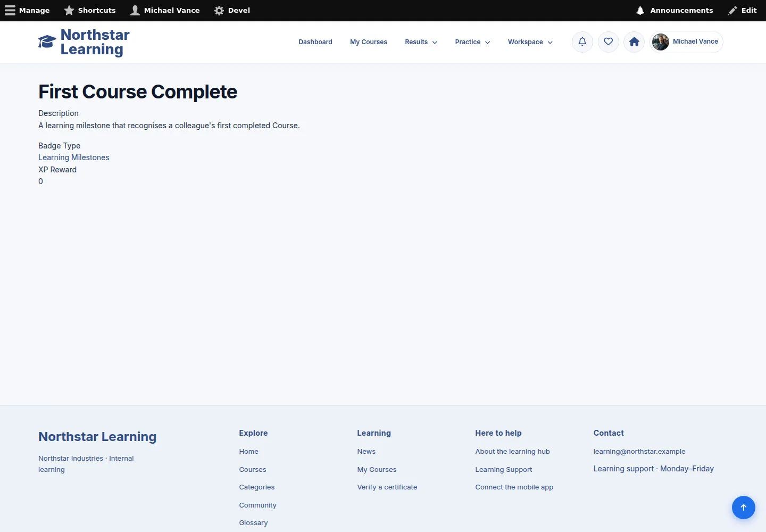Click the XP Reward label

tap(57, 170)
